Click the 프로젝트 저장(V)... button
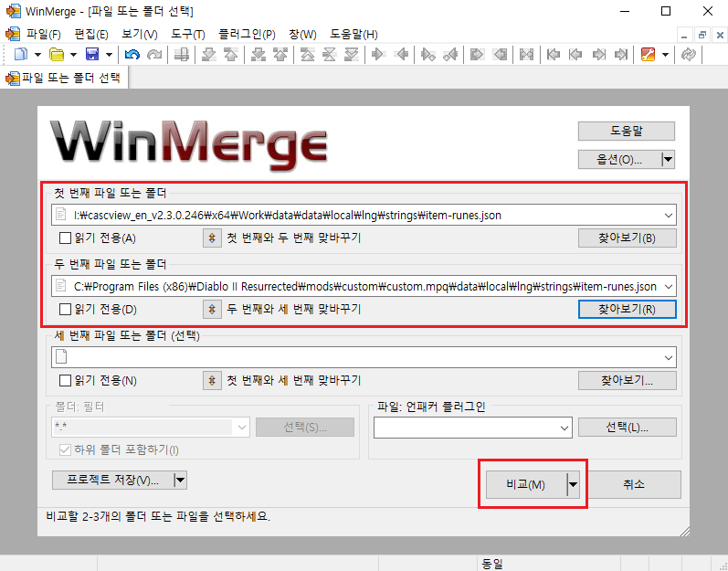Image resolution: width=728 pixels, height=571 pixels. 113,480
